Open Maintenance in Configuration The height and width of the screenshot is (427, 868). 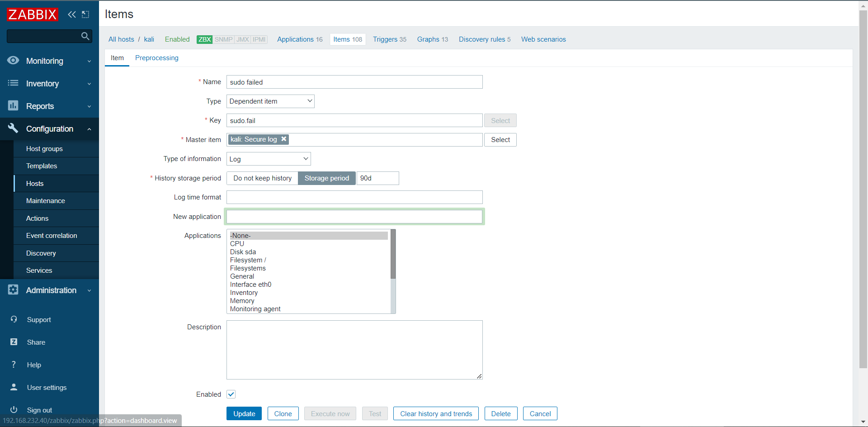56,201
